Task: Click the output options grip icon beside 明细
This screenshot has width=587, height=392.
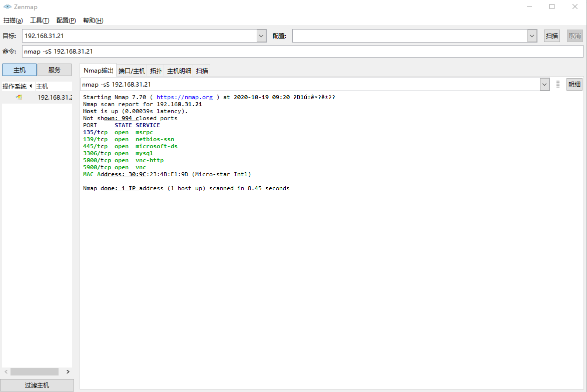Action: pyautogui.click(x=558, y=84)
